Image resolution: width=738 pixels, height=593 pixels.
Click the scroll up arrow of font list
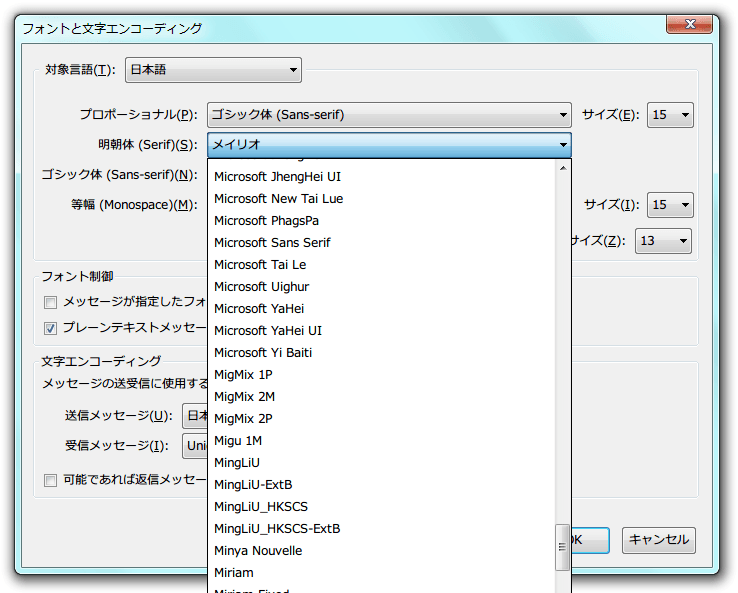pos(563,166)
